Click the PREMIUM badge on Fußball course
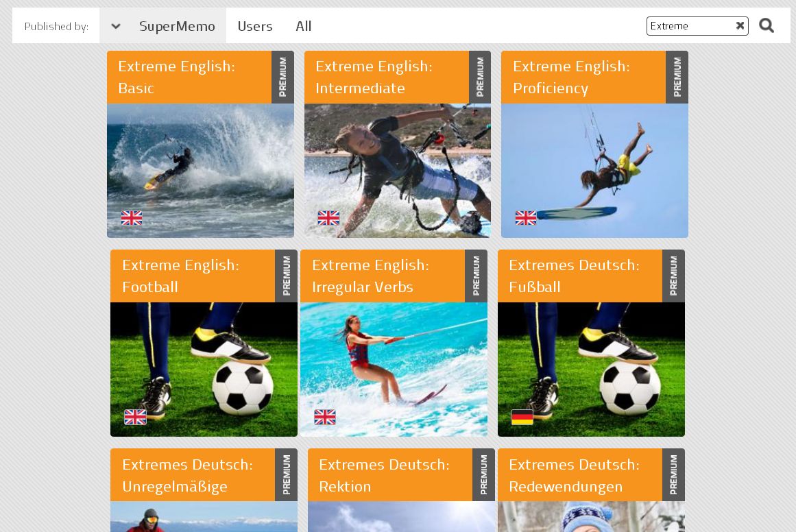796x532 pixels. [x=674, y=276]
